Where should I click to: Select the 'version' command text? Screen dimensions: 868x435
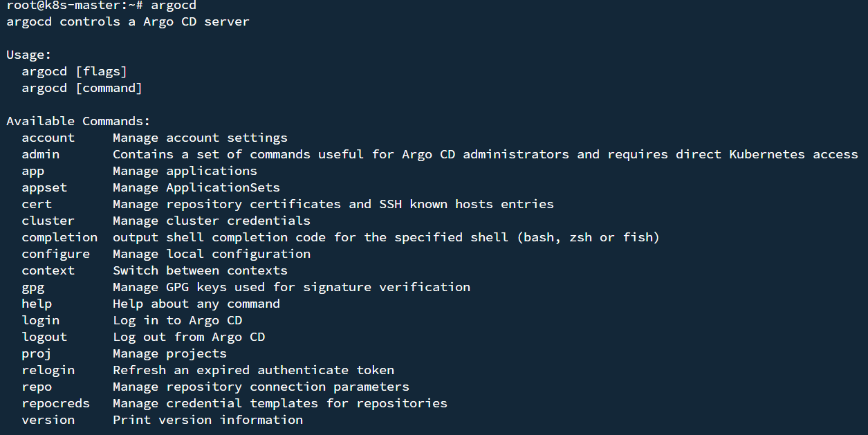(48, 420)
